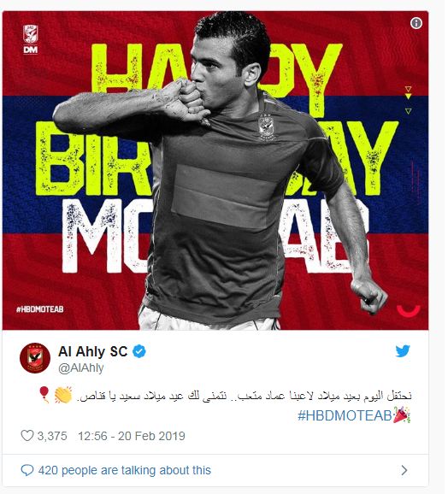
Task: Click #HBDMOTEAB caption on the image
Action: [39, 309]
